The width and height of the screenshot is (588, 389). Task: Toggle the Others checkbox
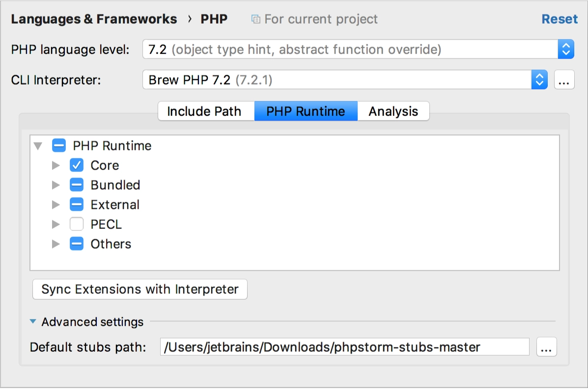coord(77,244)
